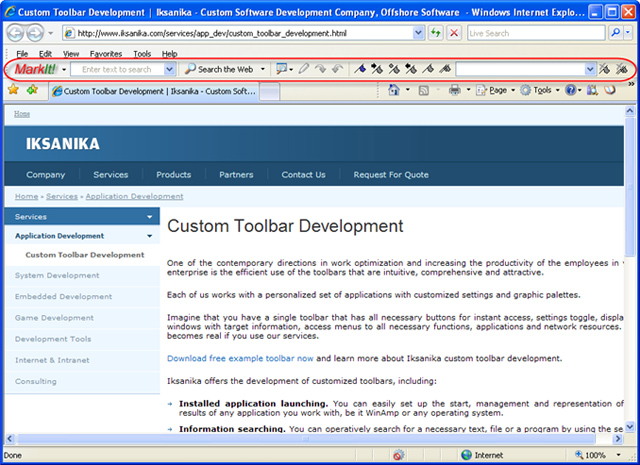Viewport: 640px width, 465px height.
Task: Open the Search the Web dropdown arrow
Action: click(x=263, y=69)
